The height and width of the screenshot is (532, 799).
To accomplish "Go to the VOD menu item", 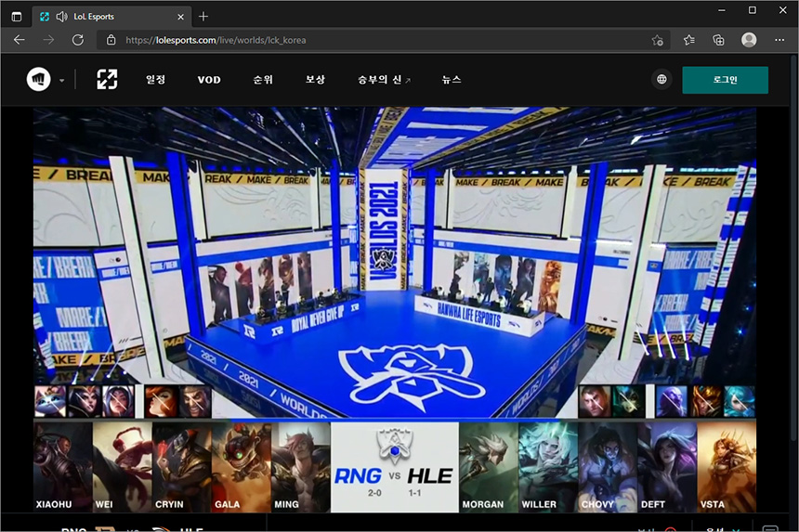I will 209,80.
